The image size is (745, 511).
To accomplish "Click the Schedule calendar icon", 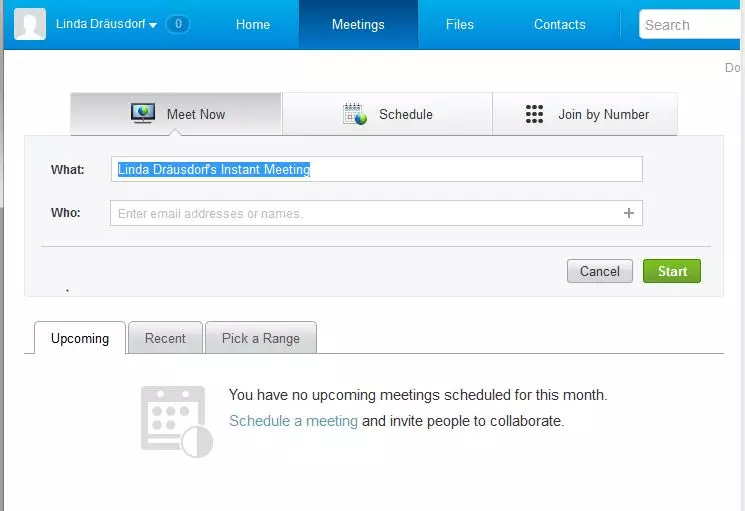I will (x=355, y=114).
